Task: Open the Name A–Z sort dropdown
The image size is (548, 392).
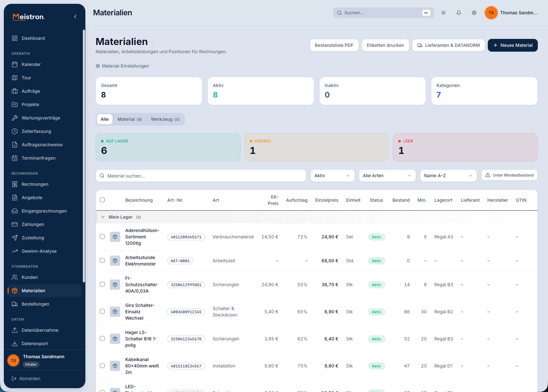Action: 448,176
